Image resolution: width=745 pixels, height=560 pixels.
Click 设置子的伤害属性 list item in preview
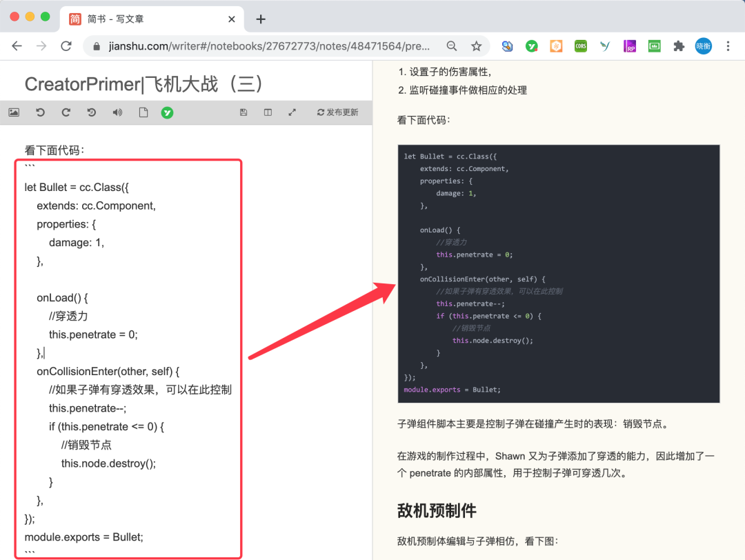[x=450, y=72]
